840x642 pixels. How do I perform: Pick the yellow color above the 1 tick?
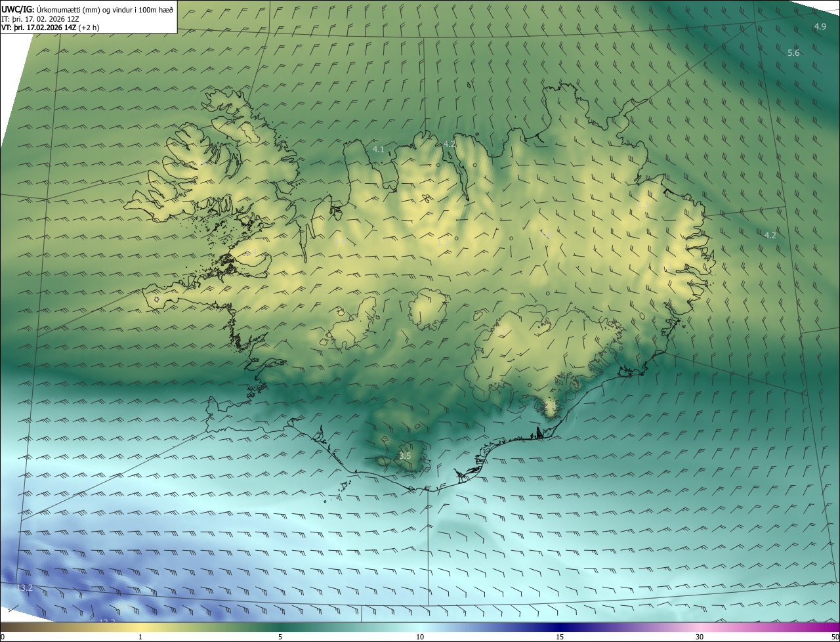coord(140,627)
